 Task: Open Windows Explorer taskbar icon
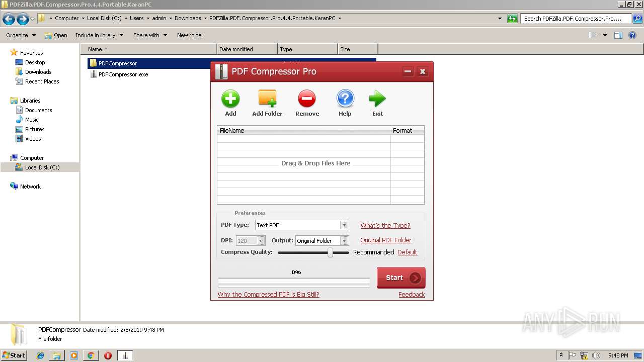pyautogui.click(x=57, y=355)
